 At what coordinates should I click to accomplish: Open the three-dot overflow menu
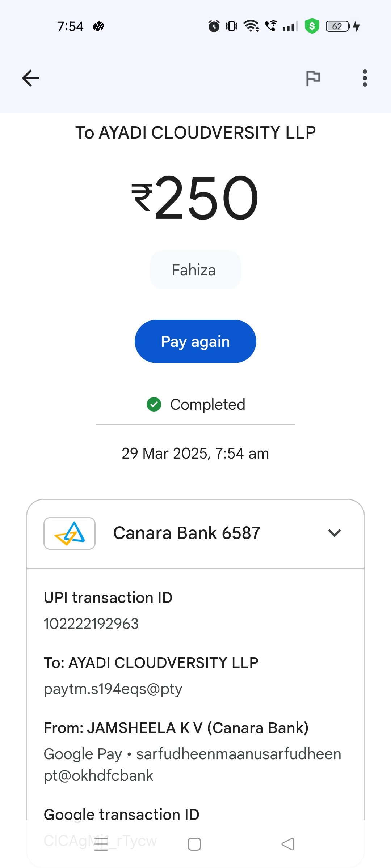365,78
